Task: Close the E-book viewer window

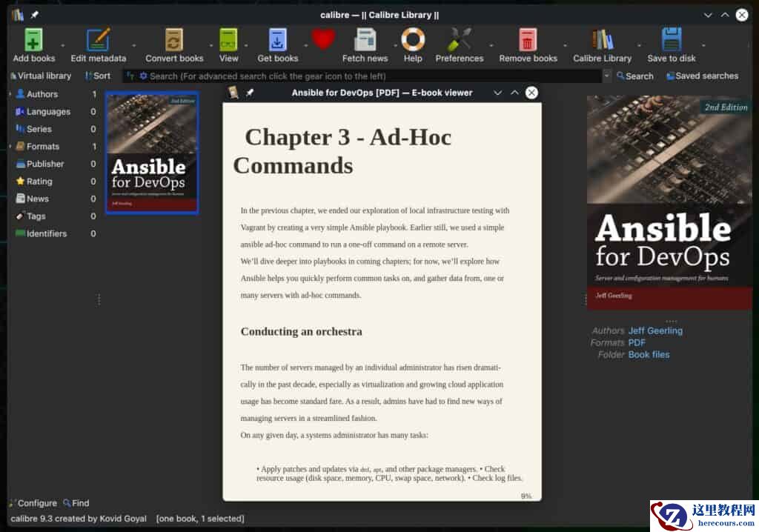Action: (x=531, y=93)
